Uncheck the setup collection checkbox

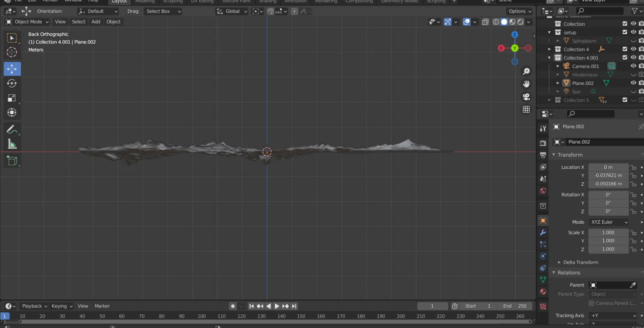(x=625, y=32)
